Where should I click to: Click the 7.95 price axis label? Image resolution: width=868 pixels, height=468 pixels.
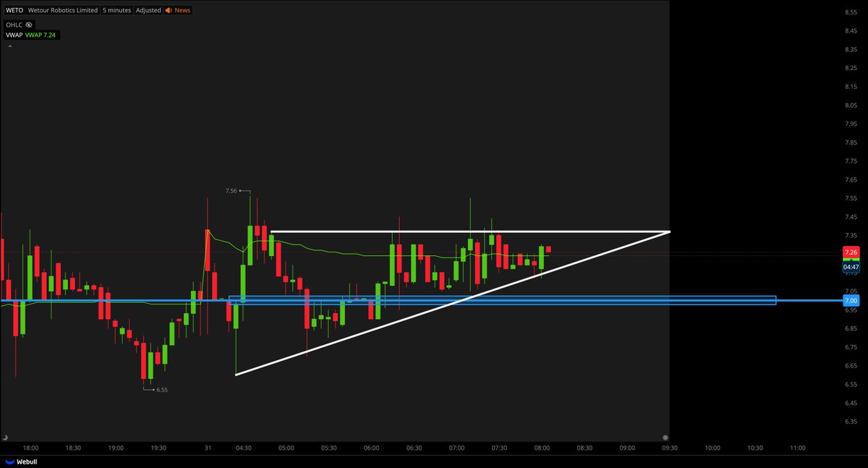pyautogui.click(x=851, y=124)
